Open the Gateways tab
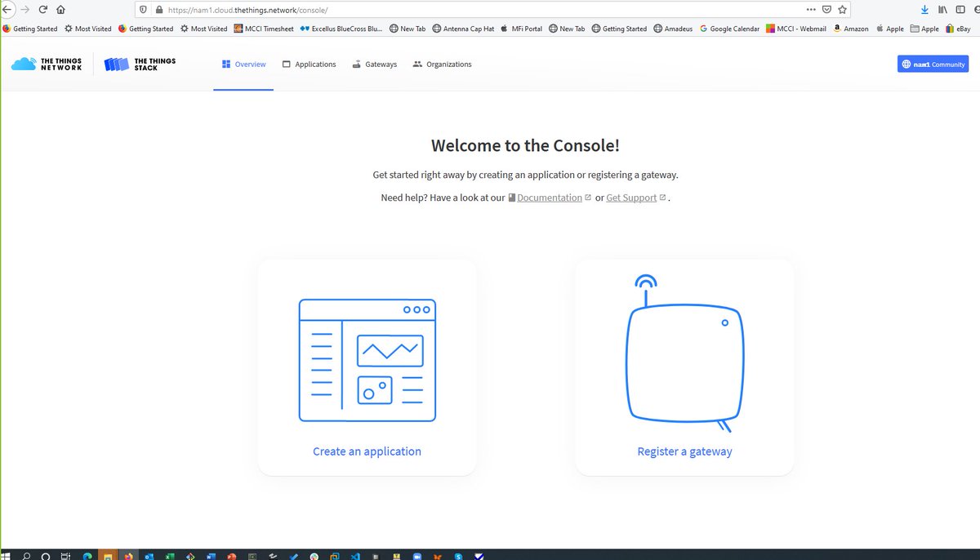 374,64
